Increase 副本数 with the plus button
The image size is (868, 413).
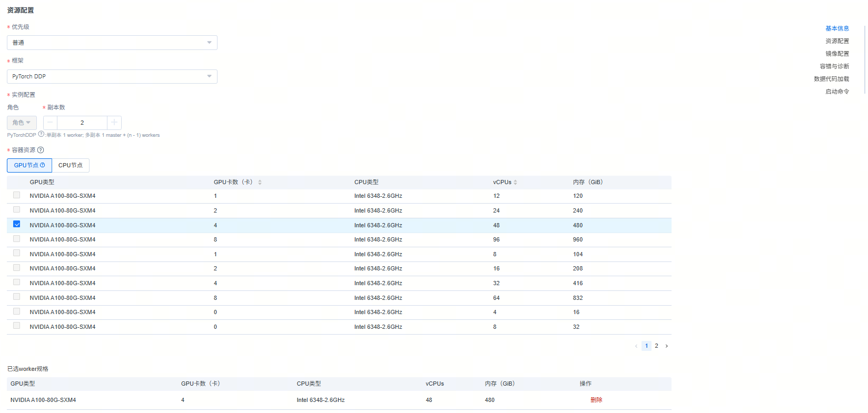(x=114, y=123)
